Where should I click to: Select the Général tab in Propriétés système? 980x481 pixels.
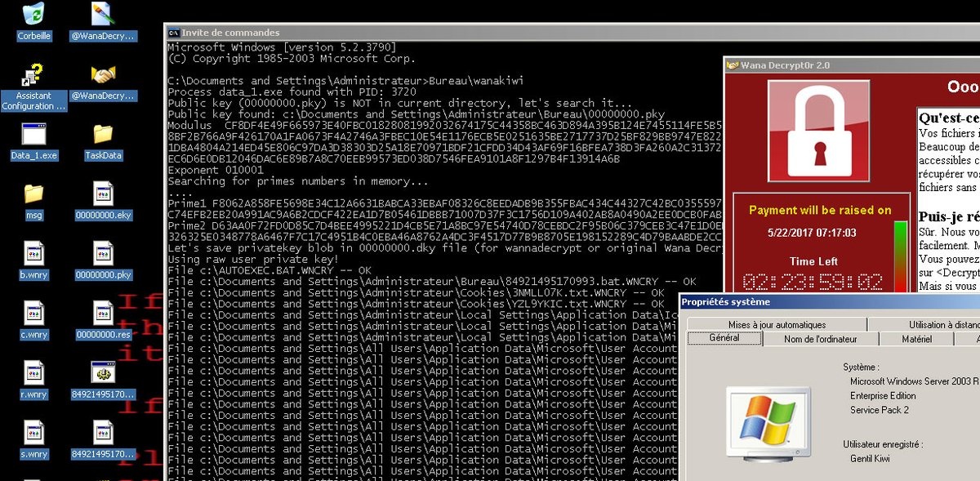[724, 338]
